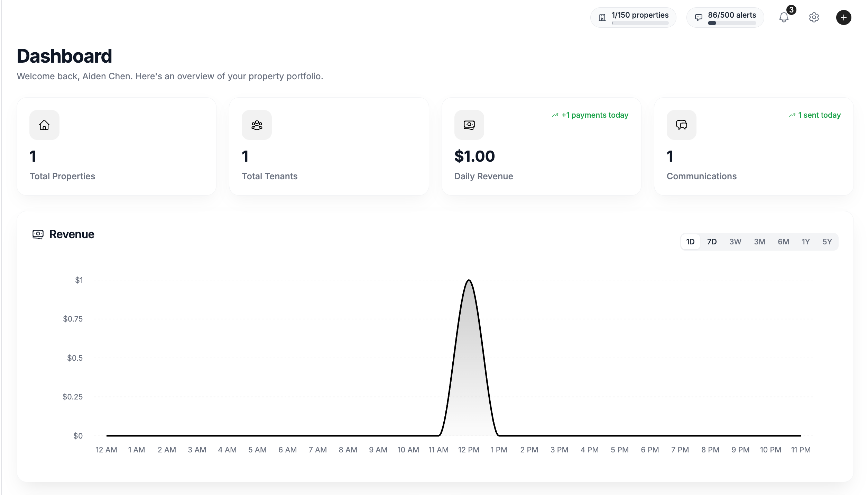The width and height of the screenshot is (868, 495).
Task: Click the Dashboard heading
Action: point(64,56)
